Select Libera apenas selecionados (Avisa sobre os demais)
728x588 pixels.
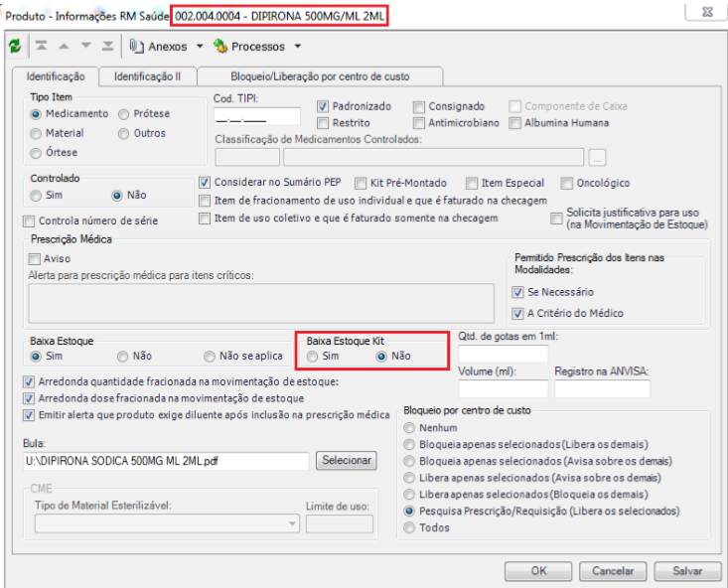pyautogui.click(x=409, y=478)
